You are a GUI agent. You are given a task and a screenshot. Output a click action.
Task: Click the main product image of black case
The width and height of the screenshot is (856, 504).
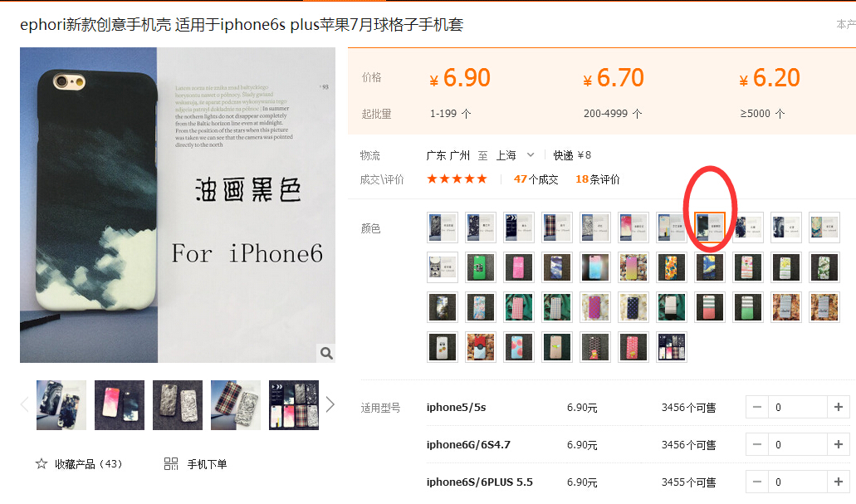178,205
